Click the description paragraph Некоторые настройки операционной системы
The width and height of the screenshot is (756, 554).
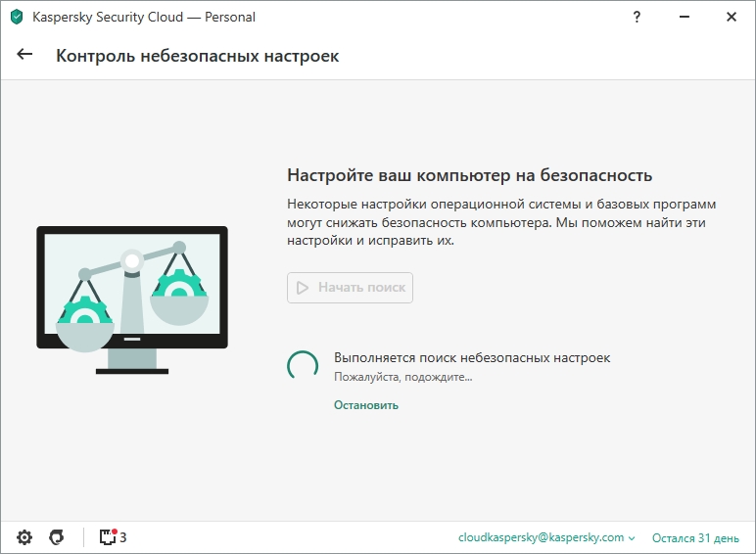tap(501, 222)
